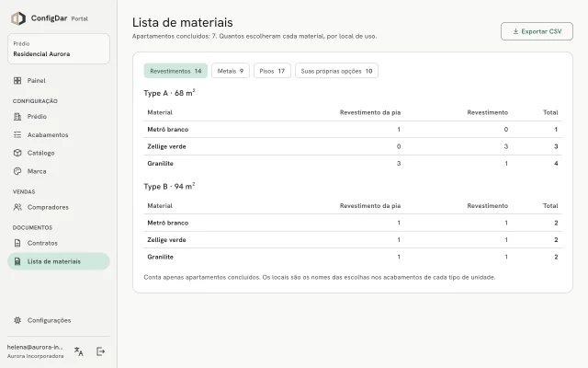Click Metrô branco row in Type B
Viewport: 588px width, 368px height.
pyautogui.click(x=353, y=223)
